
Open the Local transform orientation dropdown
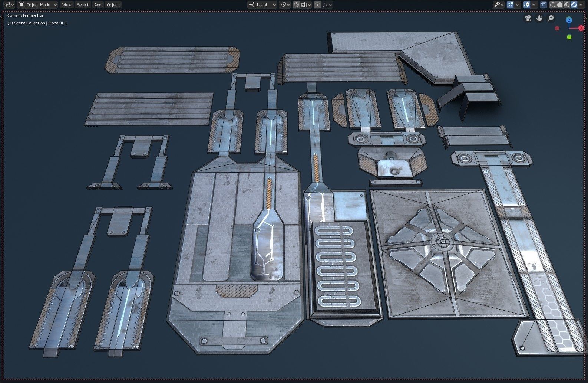[x=262, y=5]
